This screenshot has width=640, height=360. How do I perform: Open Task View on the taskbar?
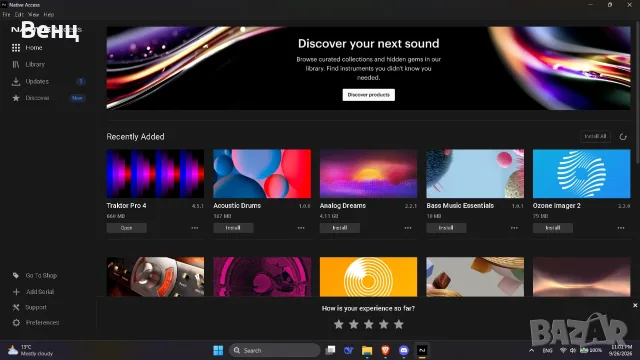click(x=330, y=351)
